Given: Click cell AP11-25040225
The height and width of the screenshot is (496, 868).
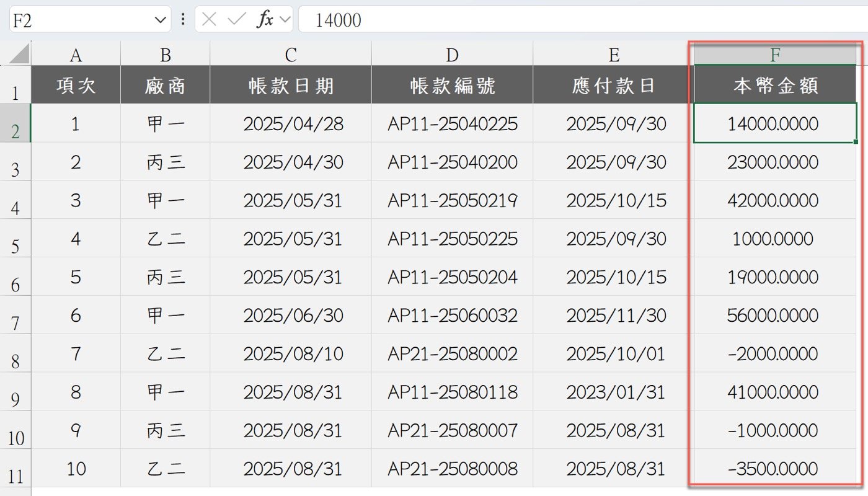Looking at the screenshot, I should coord(452,123).
